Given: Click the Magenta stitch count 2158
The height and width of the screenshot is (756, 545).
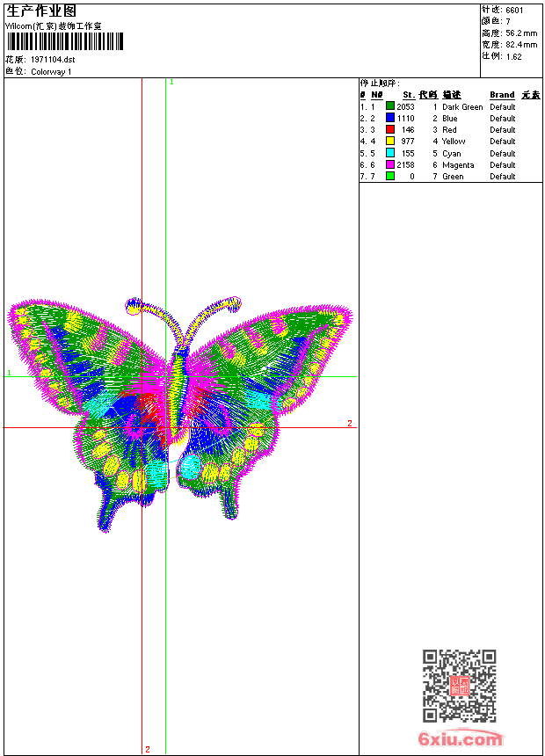Looking at the screenshot, I should [405, 165].
